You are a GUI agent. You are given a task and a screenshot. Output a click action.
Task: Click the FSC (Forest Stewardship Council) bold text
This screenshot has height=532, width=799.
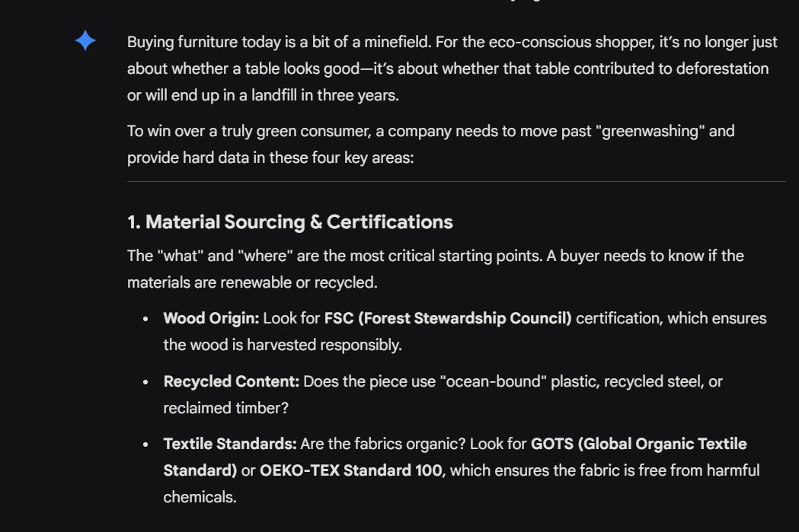447,318
